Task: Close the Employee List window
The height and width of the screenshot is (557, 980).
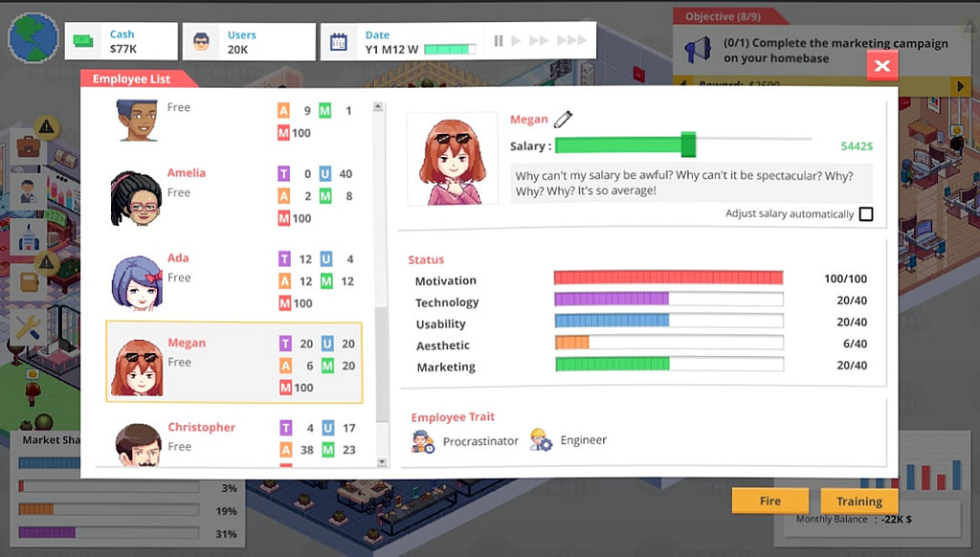Action: click(x=881, y=65)
